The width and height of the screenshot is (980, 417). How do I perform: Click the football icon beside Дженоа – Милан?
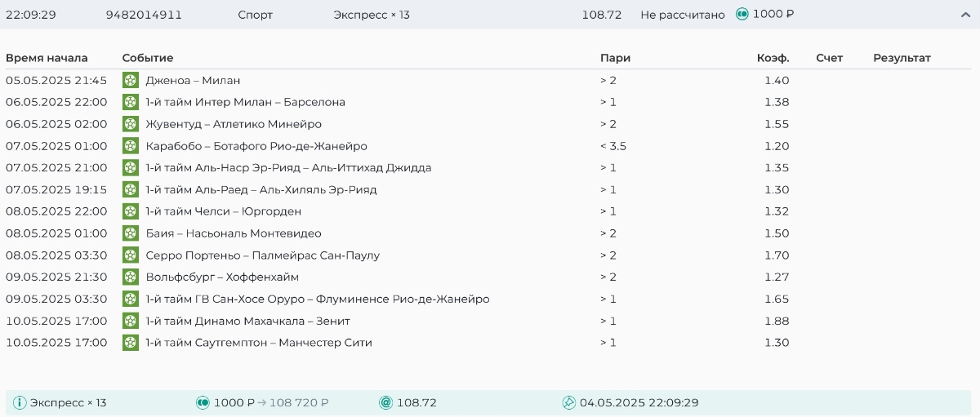pos(131,80)
